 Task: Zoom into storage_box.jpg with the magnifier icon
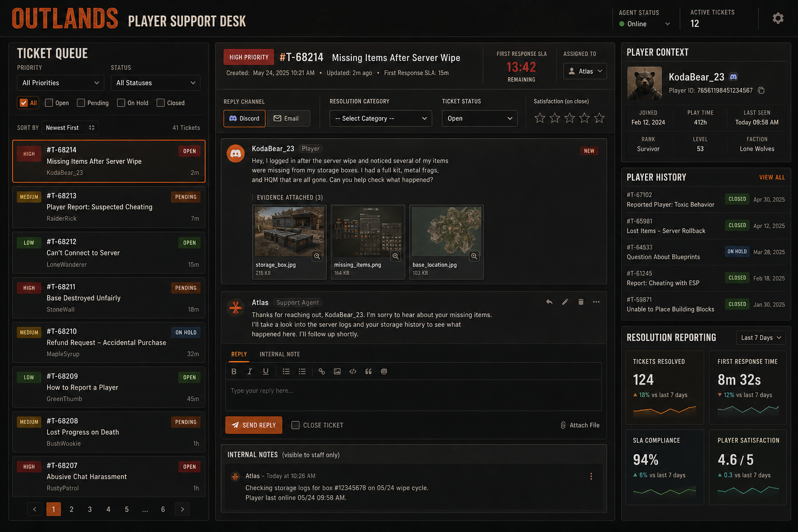(317, 256)
